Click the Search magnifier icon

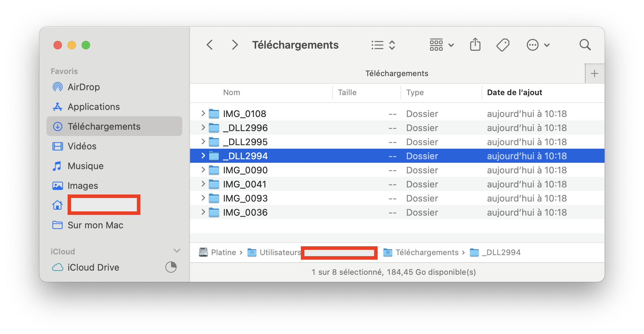pyautogui.click(x=585, y=45)
